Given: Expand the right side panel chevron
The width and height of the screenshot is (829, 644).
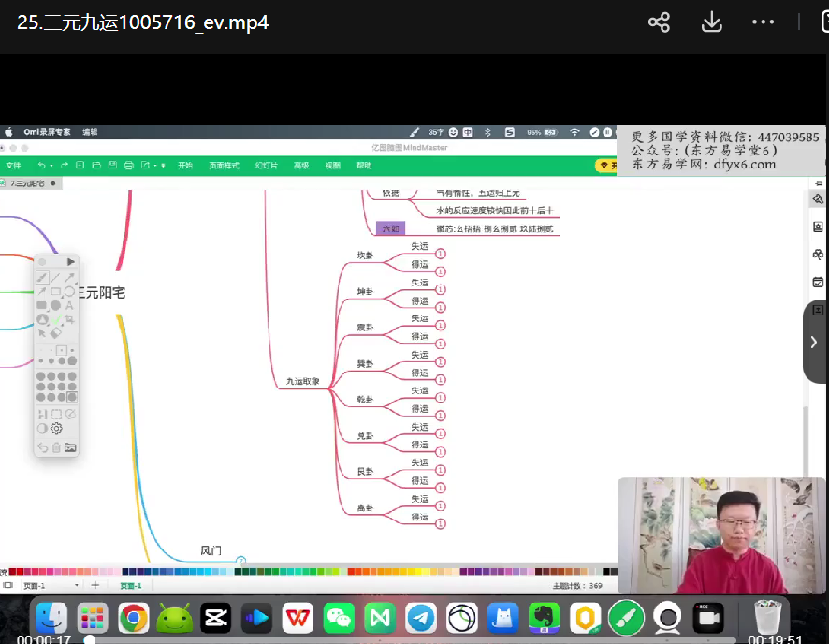Looking at the screenshot, I should 814,342.
